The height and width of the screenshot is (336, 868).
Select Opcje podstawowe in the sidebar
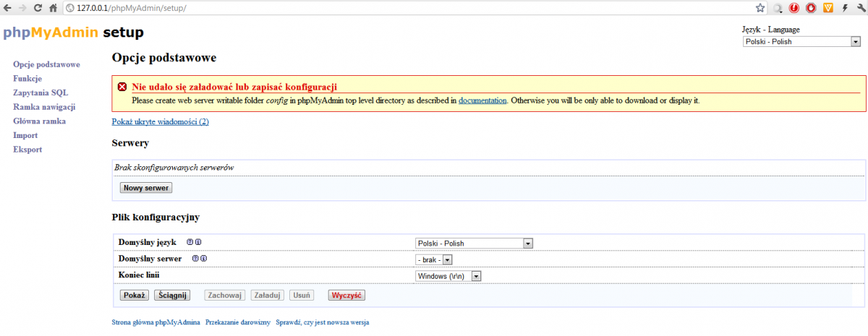[46, 64]
